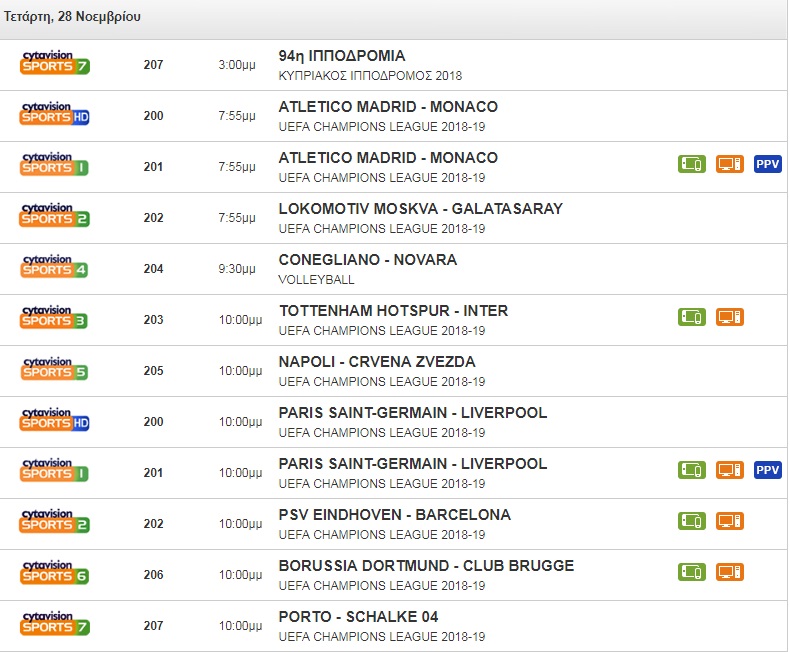This screenshot has height=652, width=790.
Task: Open the Lokomotiv Moskva - Galatasaray match title
Action: coord(420,209)
